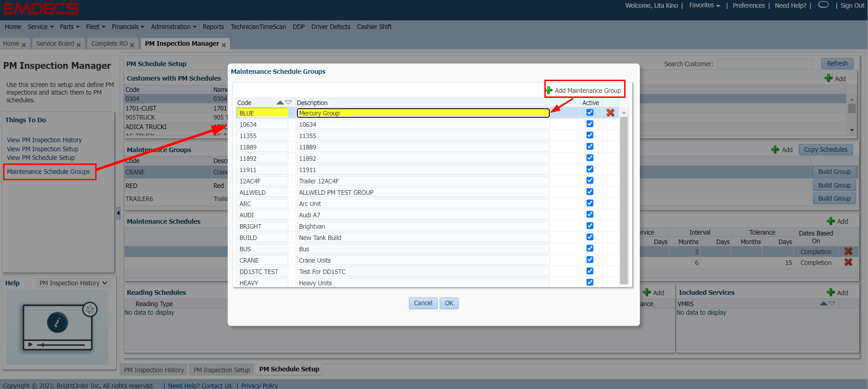Open the Reports menu item
Viewport: 868px width, 389px height.
point(213,27)
